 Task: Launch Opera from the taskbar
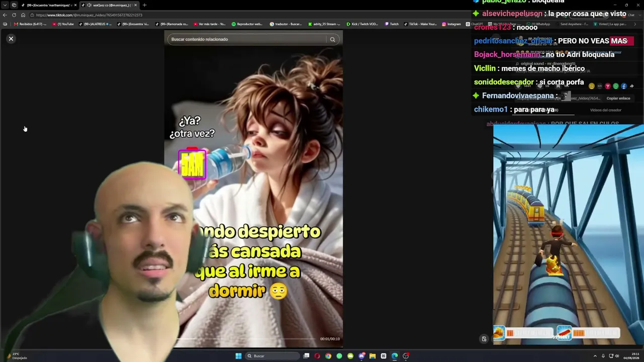tap(317, 356)
